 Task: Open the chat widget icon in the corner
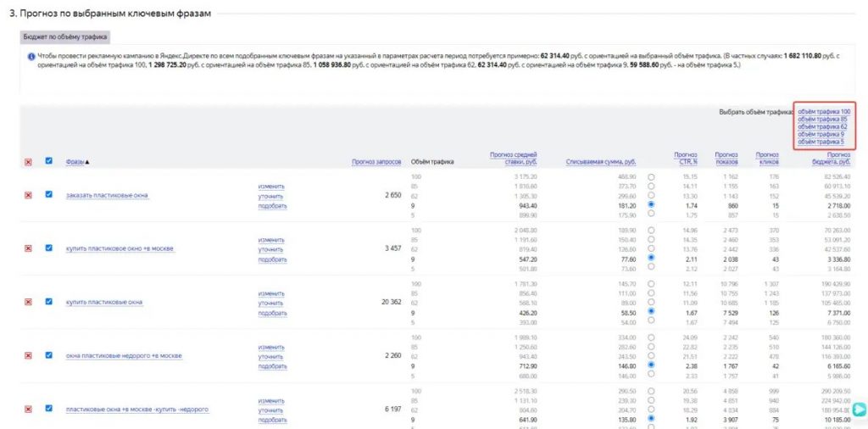[x=860, y=409]
